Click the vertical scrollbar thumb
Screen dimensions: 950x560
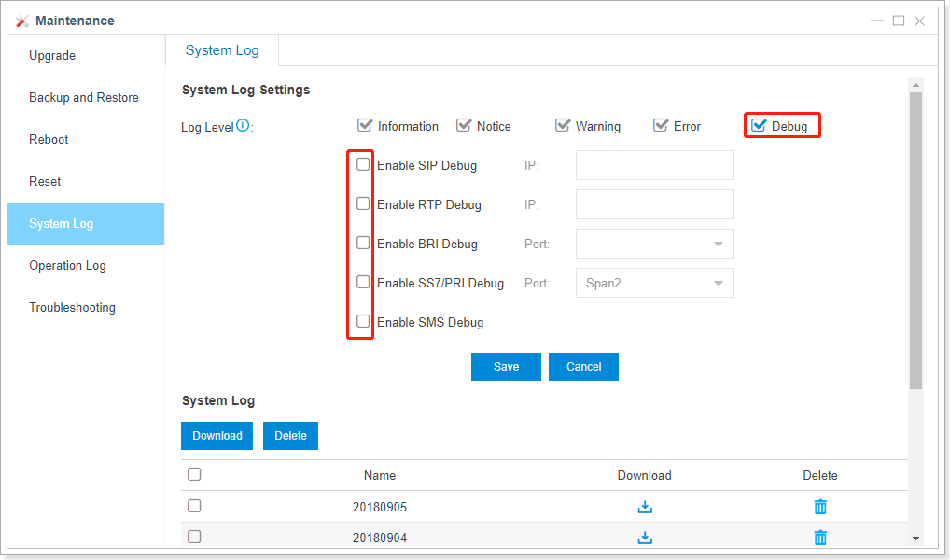pyautogui.click(x=915, y=241)
